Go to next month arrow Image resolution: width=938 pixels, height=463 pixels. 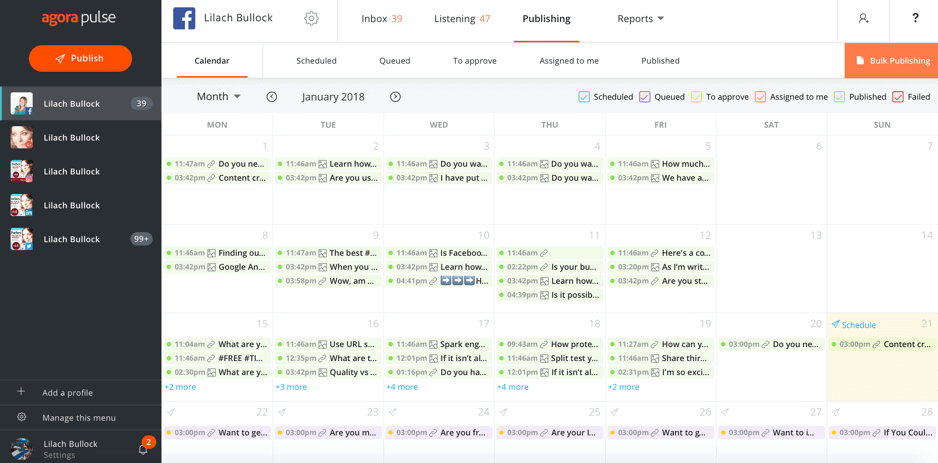395,97
